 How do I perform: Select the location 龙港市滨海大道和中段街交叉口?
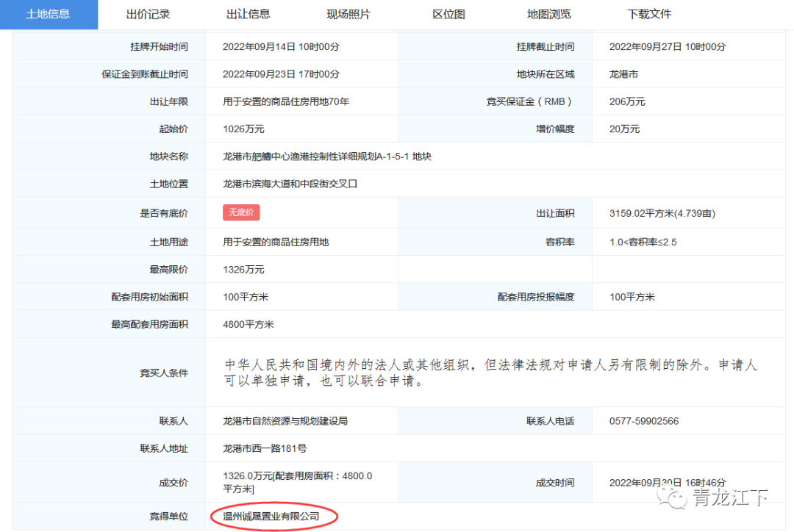point(290,184)
